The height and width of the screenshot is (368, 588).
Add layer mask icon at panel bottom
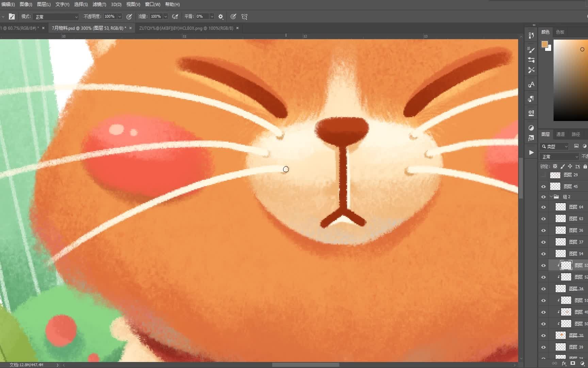point(573,364)
